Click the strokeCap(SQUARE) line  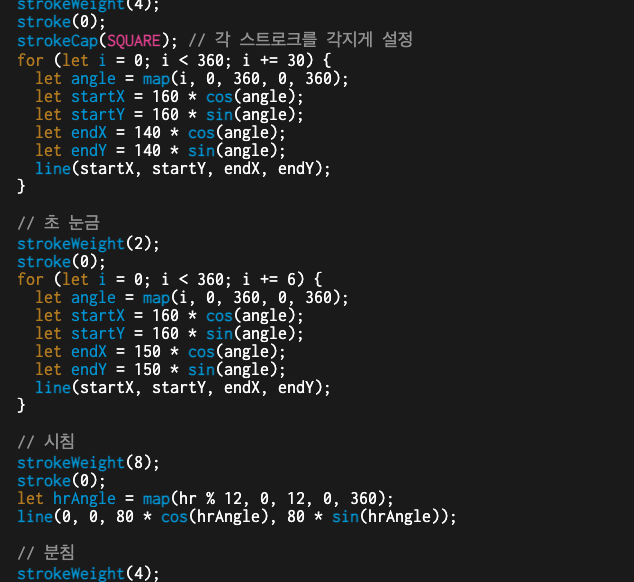tap(97, 40)
